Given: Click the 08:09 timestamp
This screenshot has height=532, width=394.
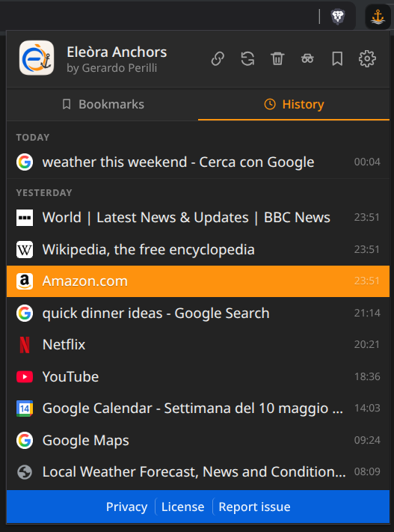Looking at the screenshot, I should pos(367,472).
